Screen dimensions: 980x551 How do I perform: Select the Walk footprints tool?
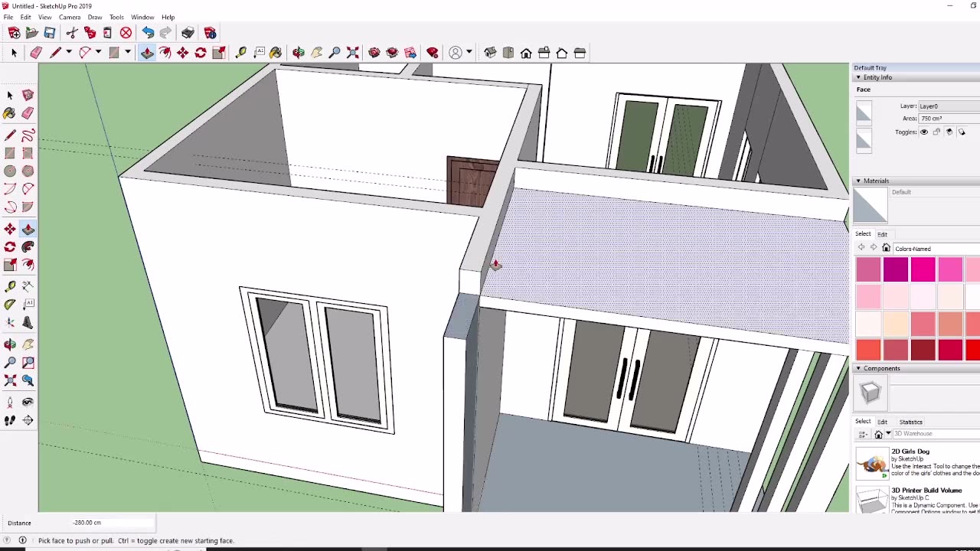10,420
